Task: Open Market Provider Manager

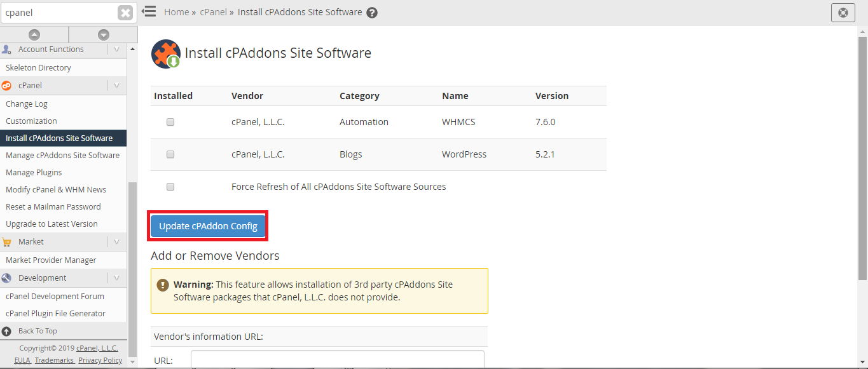Action: click(51, 260)
